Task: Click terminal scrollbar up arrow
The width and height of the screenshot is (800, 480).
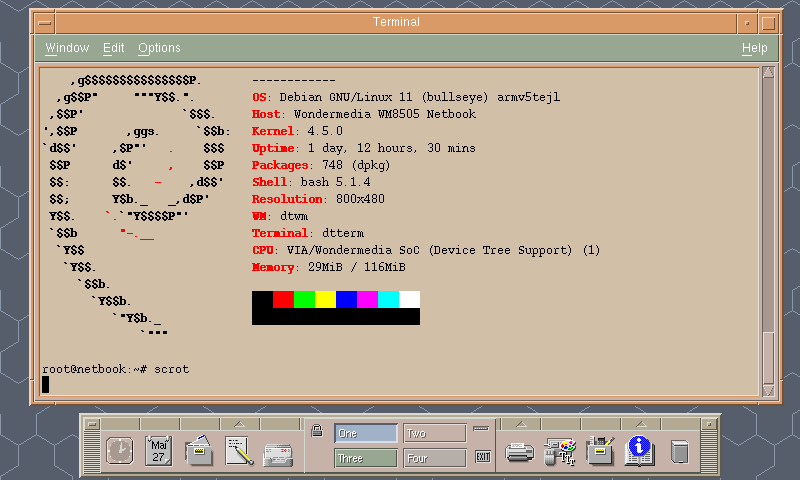Action: coord(768,72)
